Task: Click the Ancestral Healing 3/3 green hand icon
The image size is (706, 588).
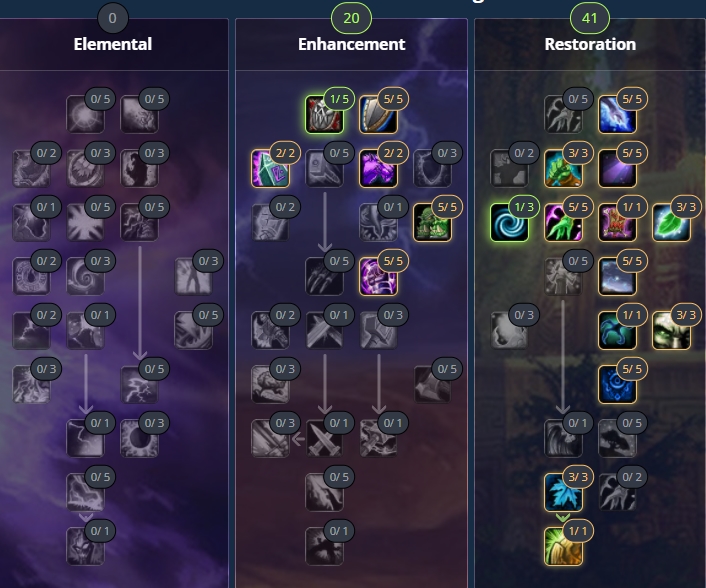Action: (x=563, y=169)
